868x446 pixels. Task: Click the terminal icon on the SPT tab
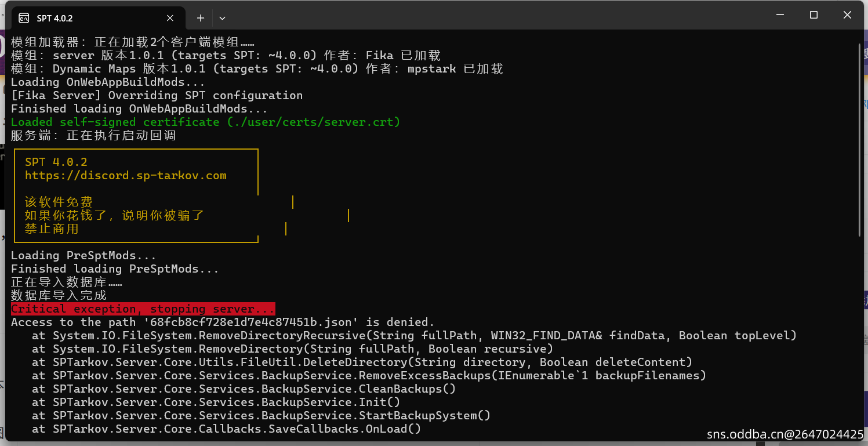pyautogui.click(x=24, y=18)
